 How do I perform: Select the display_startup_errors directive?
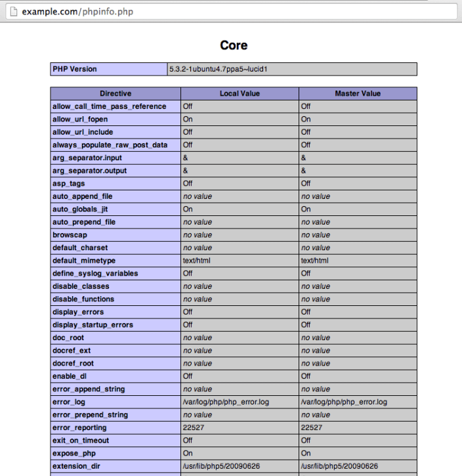click(x=93, y=325)
